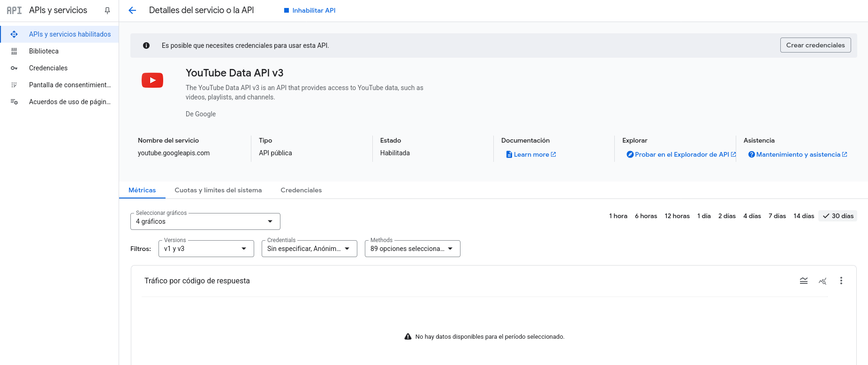Expand the Seleccionar gráficos dropdown
The image size is (868, 365).
[205, 221]
